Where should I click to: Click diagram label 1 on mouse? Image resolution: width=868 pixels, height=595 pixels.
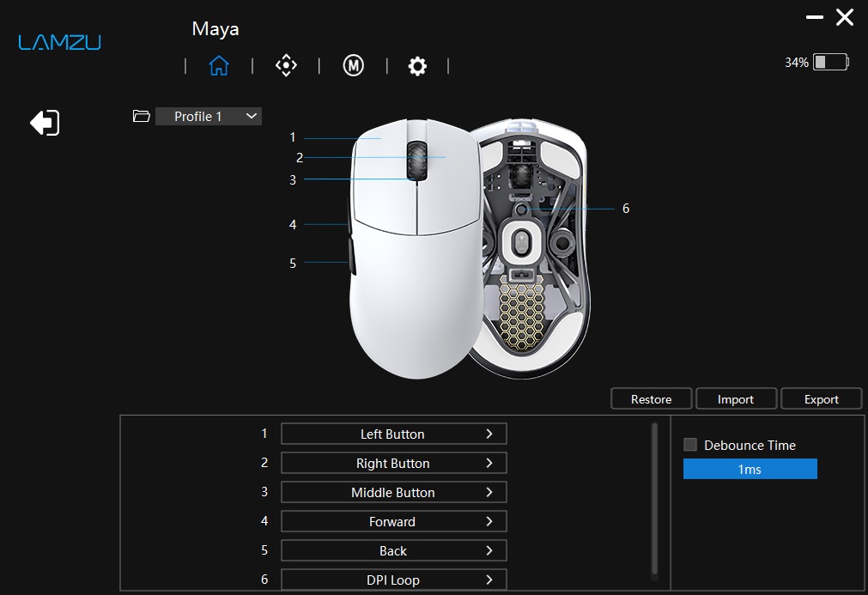click(x=293, y=137)
